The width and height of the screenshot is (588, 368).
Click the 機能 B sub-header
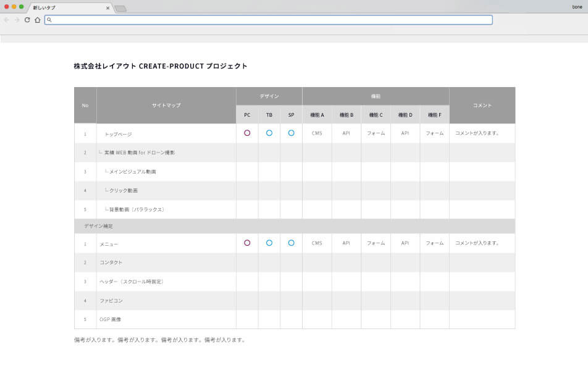pyautogui.click(x=346, y=115)
